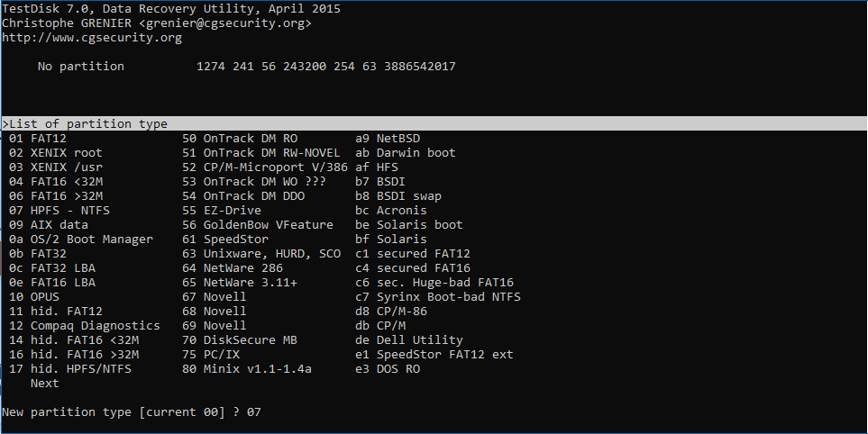The width and height of the screenshot is (868, 434).
Task: Select the d8 CP/M-86 entry
Action: [391, 311]
